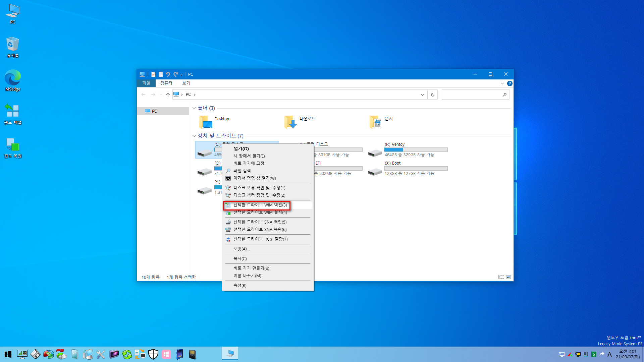Click the Properties icon in quick access toolbar
The image size is (644, 362).
(x=153, y=74)
